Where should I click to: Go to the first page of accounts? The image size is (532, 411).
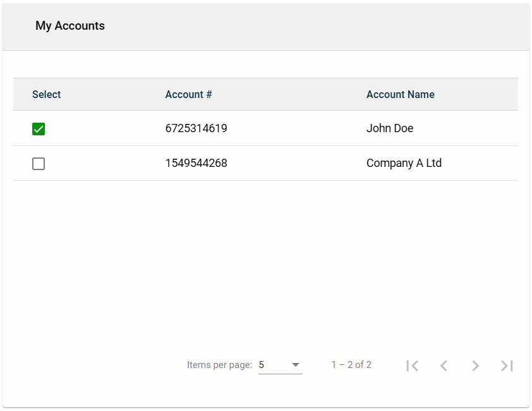[x=413, y=365]
